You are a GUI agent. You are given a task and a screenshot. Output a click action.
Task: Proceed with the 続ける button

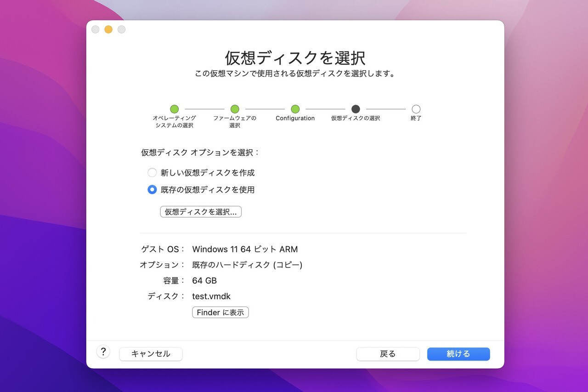click(458, 354)
